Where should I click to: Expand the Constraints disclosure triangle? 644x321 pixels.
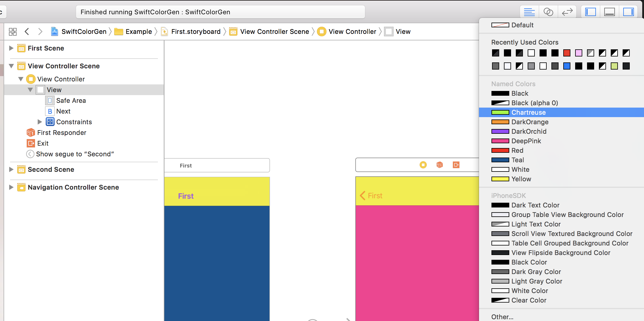[40, 122]
